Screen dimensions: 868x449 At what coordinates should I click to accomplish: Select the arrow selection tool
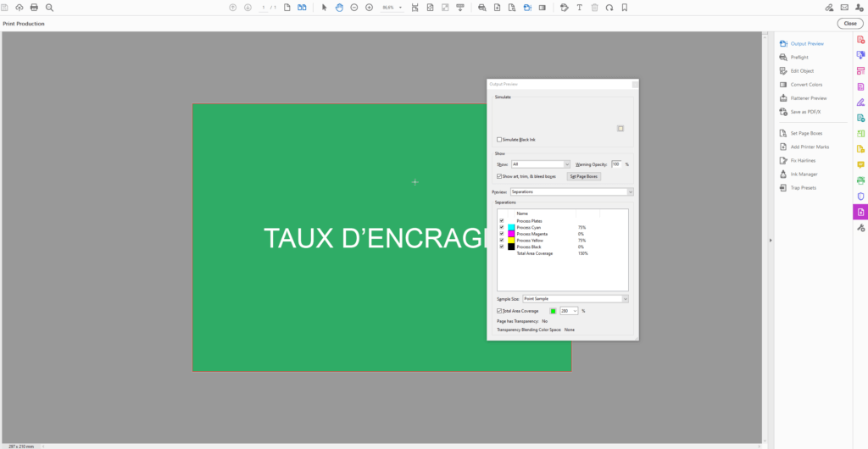tap(325, 8)
